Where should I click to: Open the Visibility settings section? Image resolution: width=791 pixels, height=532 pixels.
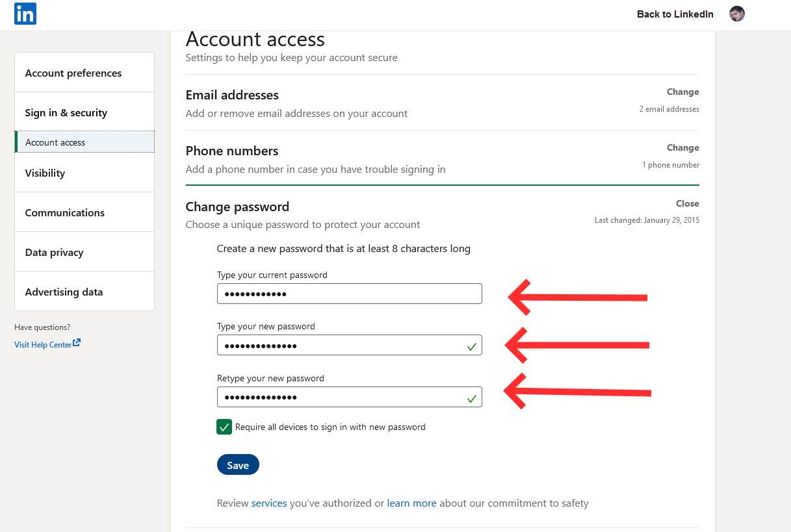click(x=45, y=173)
